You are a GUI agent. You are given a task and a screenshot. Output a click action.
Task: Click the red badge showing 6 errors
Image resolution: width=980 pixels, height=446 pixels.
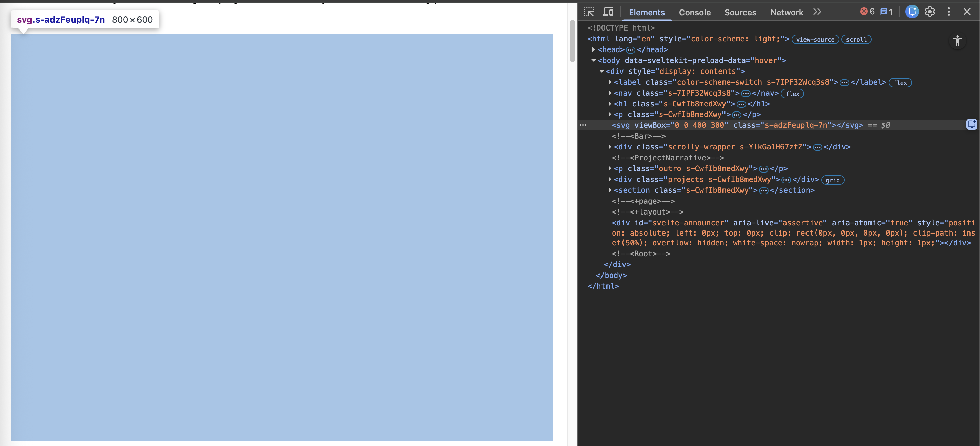(868, 12)
